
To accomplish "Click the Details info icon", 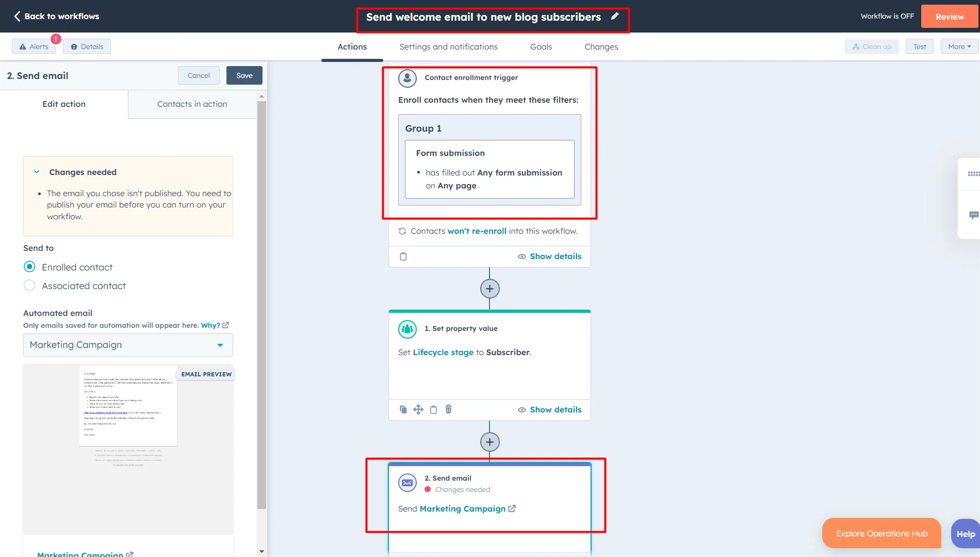I will [x=74, y=46].
